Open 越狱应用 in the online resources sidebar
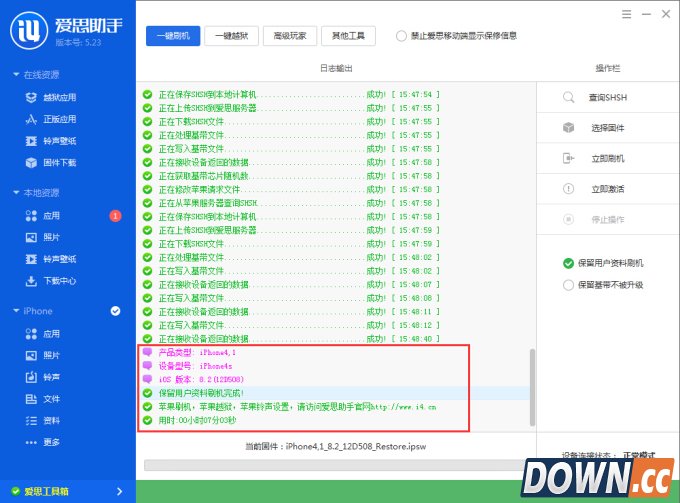 tap(58, 97)
